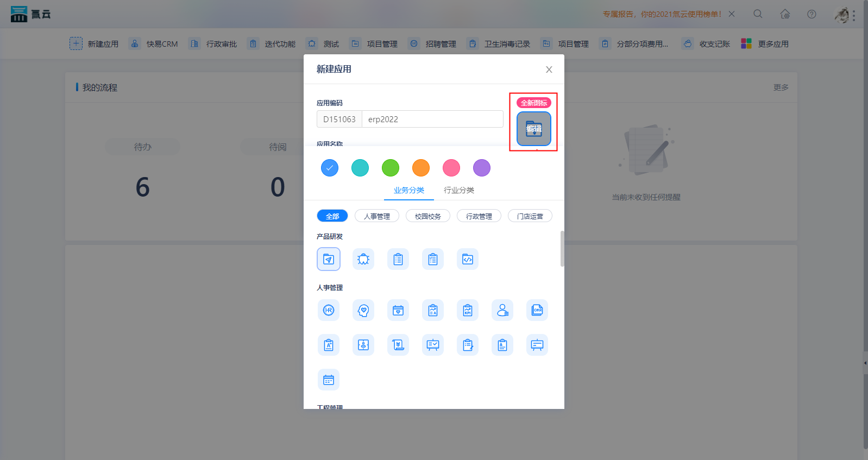Pick the code folder icon under 产品研发

click(x=468, y=259)
